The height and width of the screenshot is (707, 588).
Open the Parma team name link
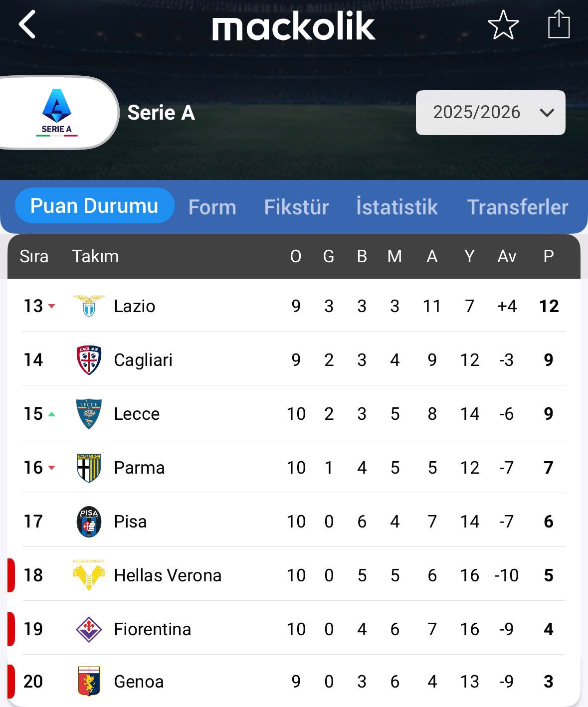pos(139,468)
